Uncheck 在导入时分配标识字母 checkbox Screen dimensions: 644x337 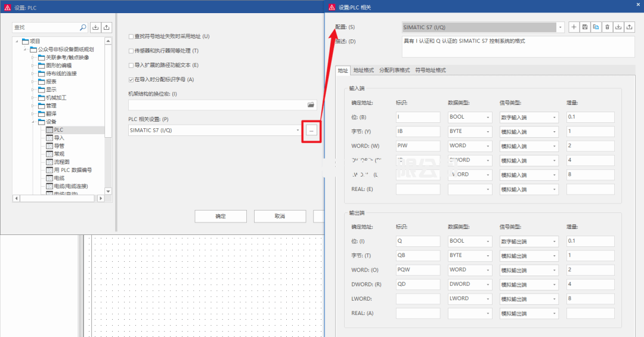(x=131, y=79)
